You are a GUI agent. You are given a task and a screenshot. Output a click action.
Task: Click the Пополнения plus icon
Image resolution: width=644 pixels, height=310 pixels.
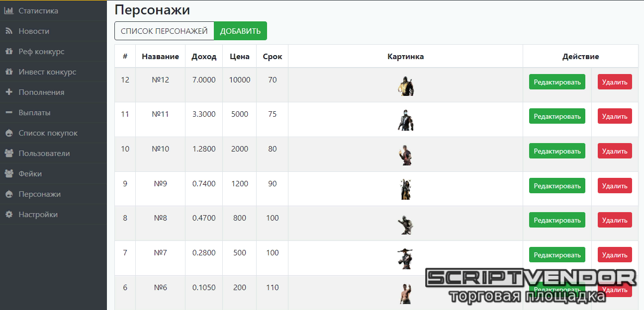point(8,92)
